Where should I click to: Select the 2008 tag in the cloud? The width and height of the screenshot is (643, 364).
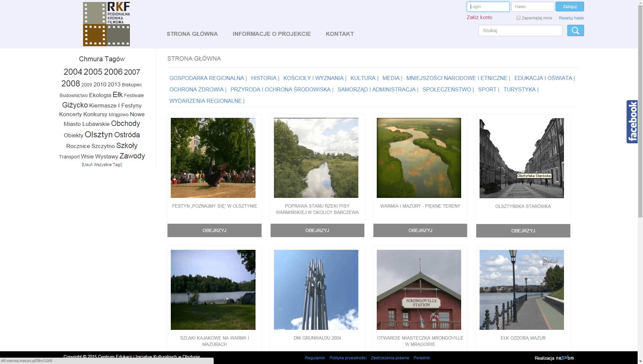tap(70, 83)
